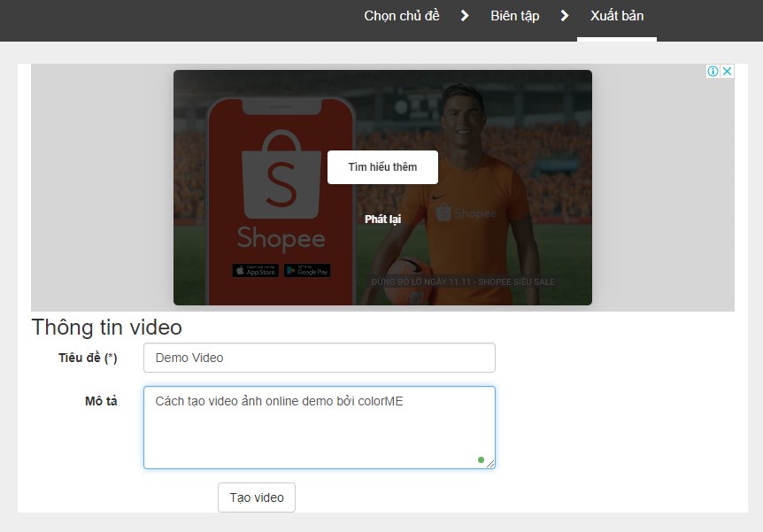Click the App Store badge

coord(256,271)
